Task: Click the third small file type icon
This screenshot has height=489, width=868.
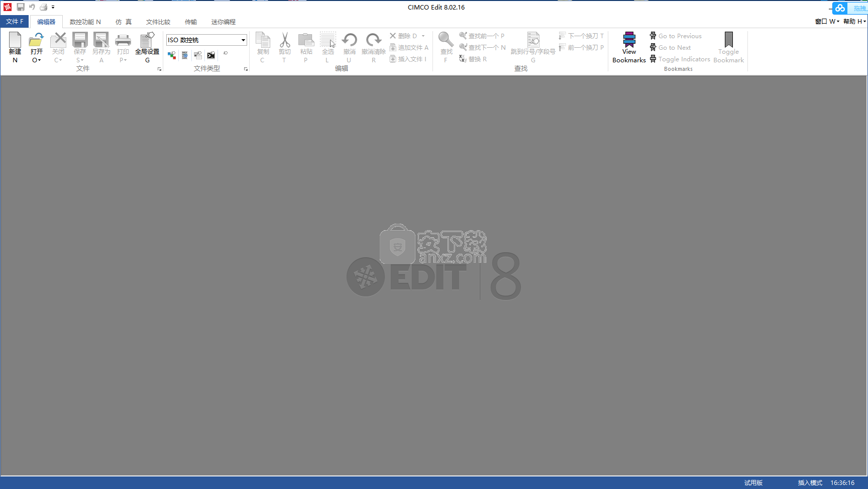Action: pyautogui.click(x=198, y=55)
